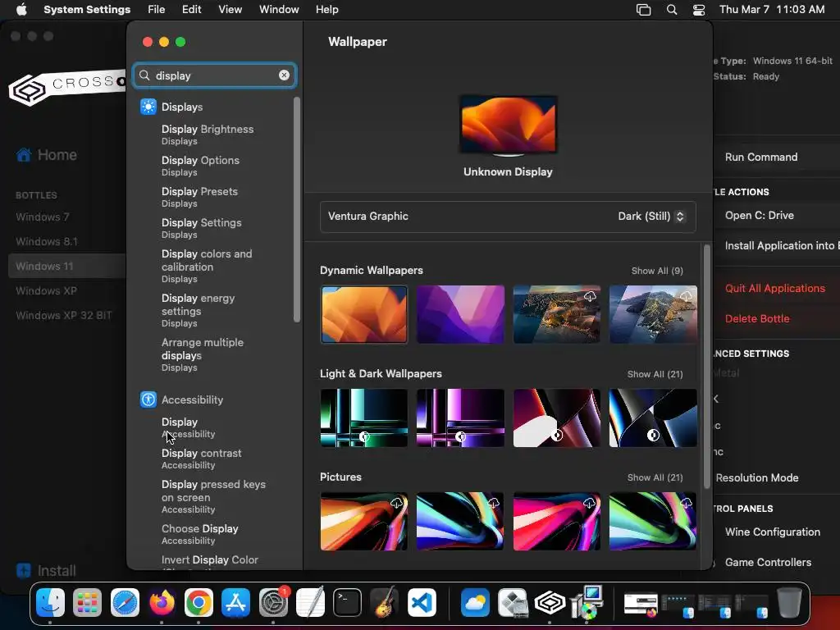The width and height of the screenshot is (840, 630).
Task: Open GarageBand guitar icon in dock
Action: [384, 602]
